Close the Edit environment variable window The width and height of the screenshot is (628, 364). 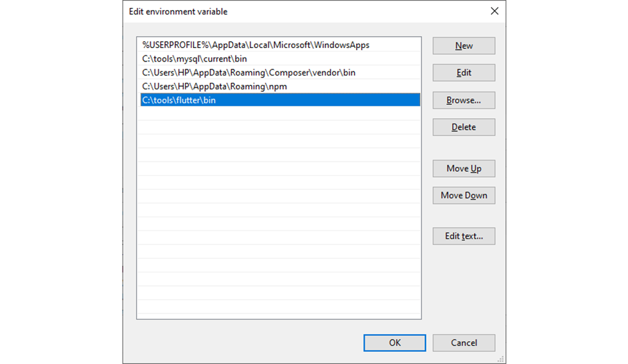pos(494,11)
